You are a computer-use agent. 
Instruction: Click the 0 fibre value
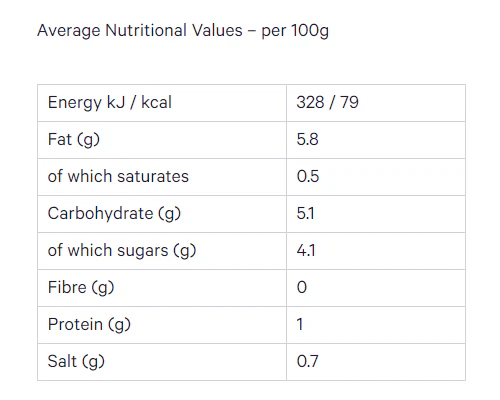[302, 287]
